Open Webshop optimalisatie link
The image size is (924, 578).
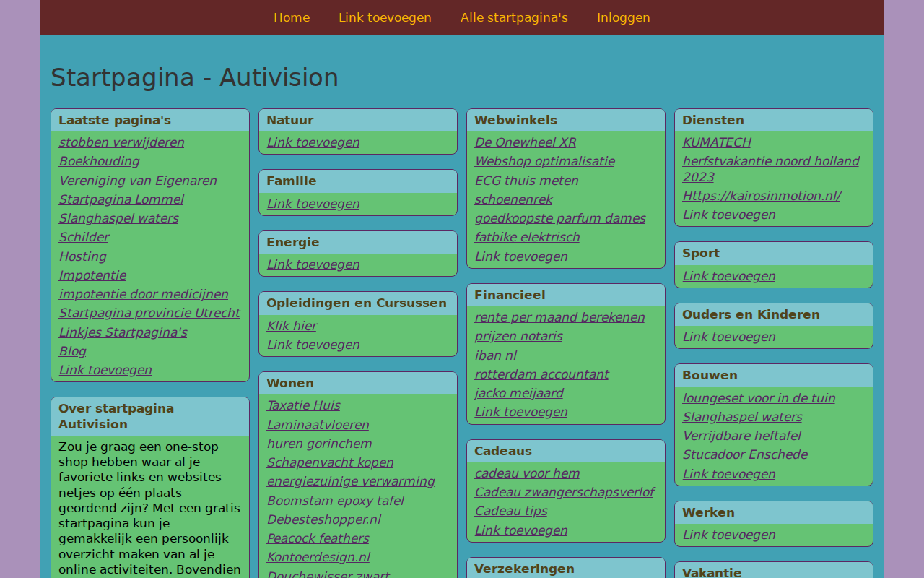click(x=544, y=161)
